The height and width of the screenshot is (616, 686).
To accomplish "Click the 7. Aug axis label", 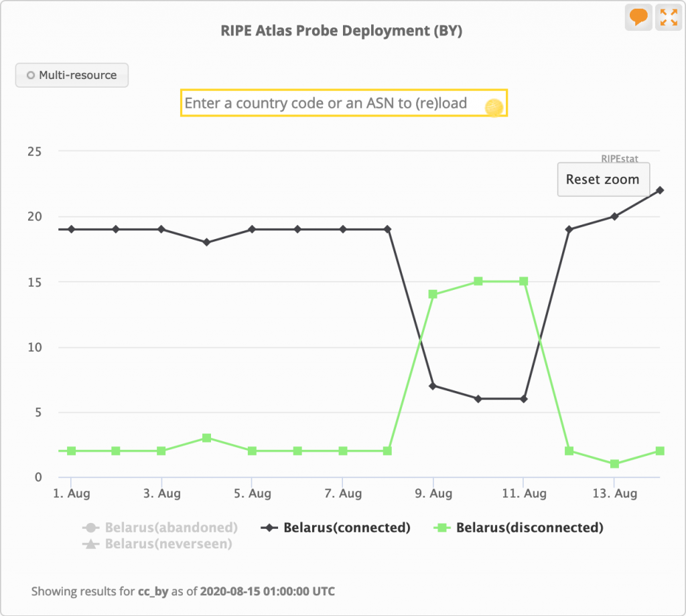I will click(x=343, y=493).
